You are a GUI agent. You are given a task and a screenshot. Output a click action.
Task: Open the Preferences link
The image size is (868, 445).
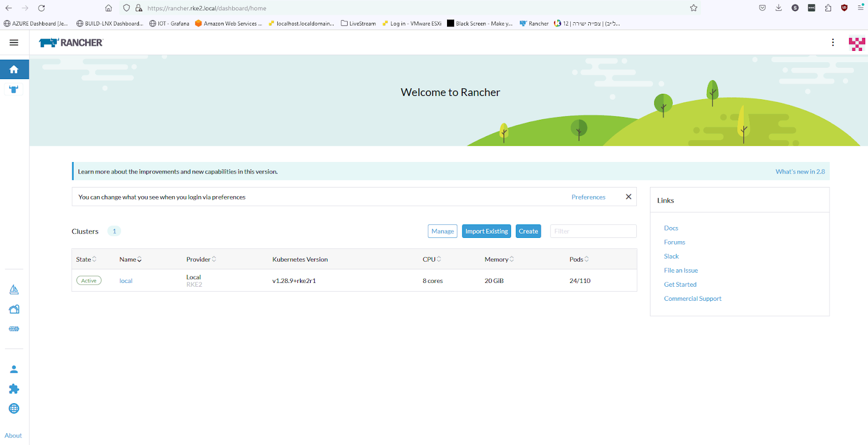(x=588, y=197)
